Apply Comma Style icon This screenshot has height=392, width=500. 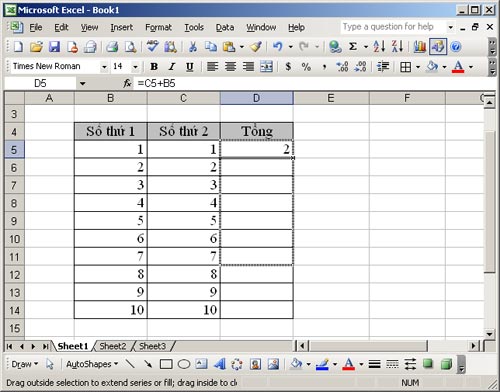[x=324, y=67]
